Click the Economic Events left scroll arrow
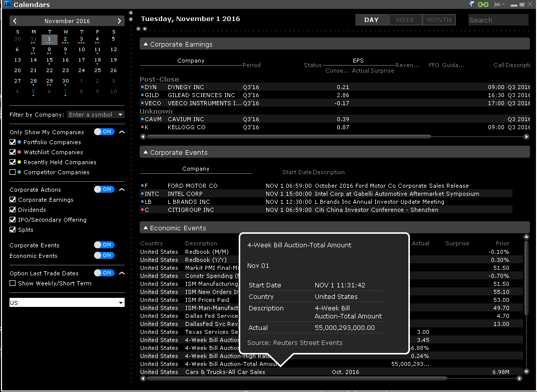537x392 pixels. click(x=143, y=378)
